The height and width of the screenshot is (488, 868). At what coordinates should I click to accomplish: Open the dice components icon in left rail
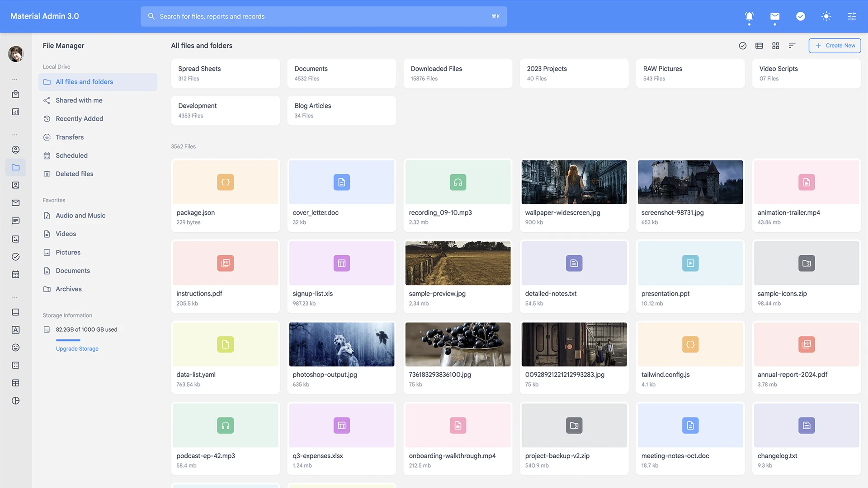pos(16,365)
